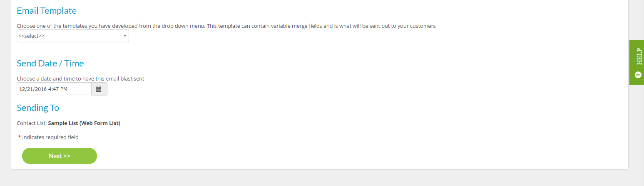Open the calendar date picker icon
The image size is (644, 186).
[99, 89]
